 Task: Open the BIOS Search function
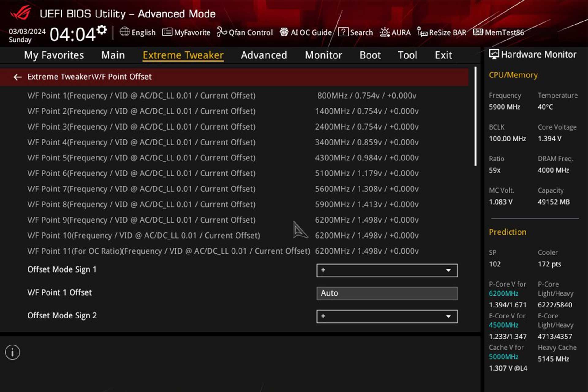tap(356, 32)
